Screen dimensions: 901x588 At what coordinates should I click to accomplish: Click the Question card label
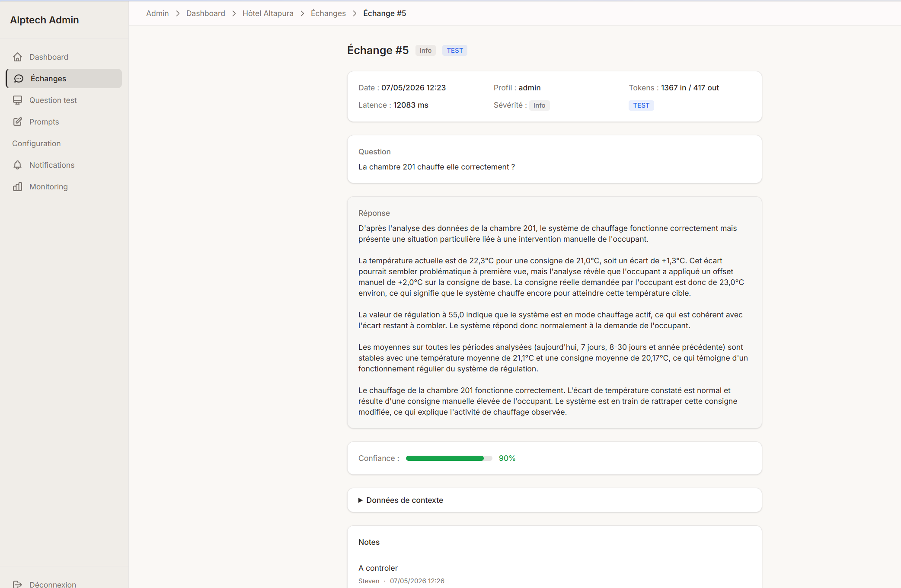tap(374, 152)
